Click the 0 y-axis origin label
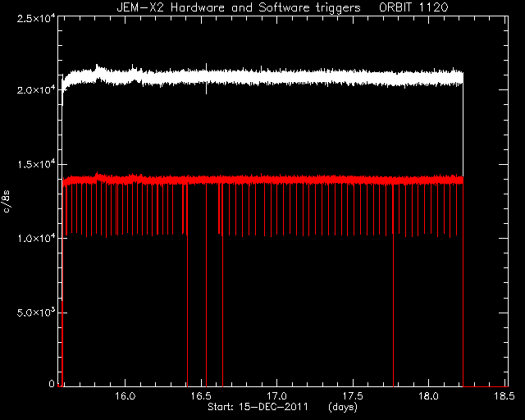Viewport: 525px width, 420px height. click(52, 383)
